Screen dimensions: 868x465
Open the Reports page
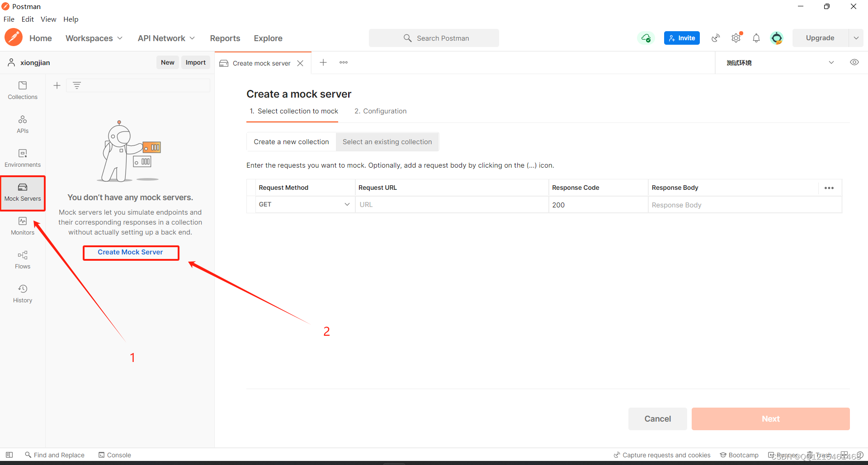pos(225,38)
